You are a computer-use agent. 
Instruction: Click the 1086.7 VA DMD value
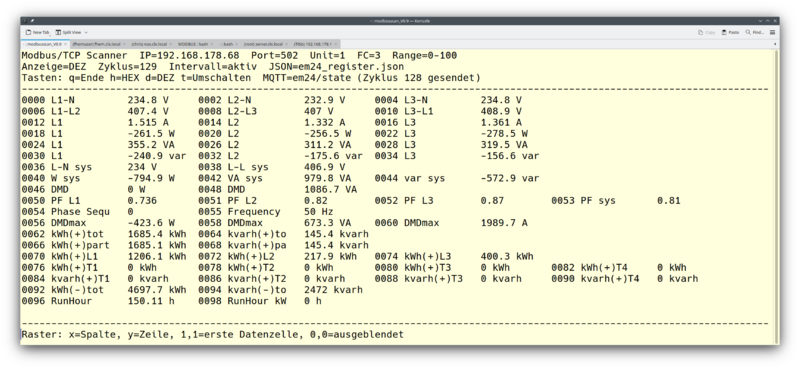point(331,190)
